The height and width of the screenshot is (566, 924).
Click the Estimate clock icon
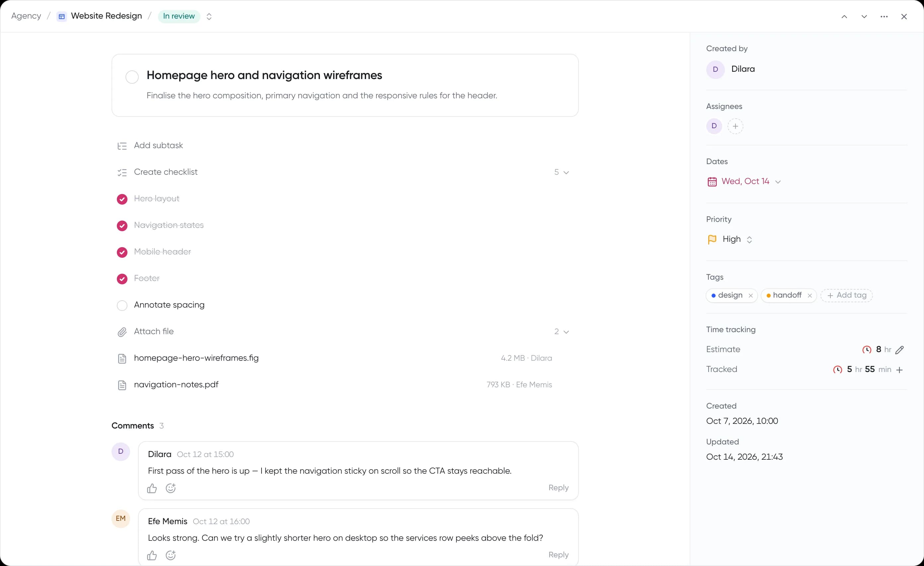[x=867, y=350]
